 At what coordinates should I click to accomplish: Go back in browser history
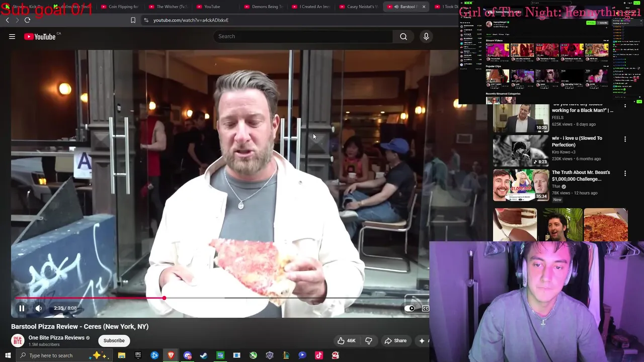click(7, 20)
